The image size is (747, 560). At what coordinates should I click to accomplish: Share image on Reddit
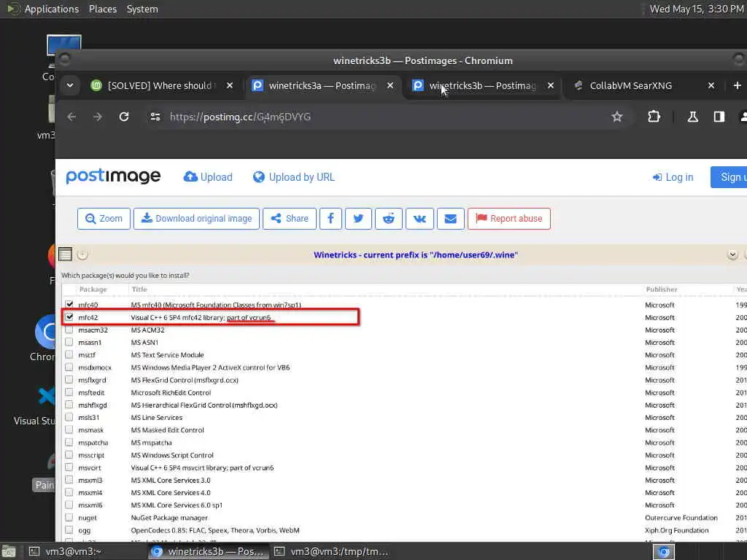pyautogui.click(x=389, y=219)
